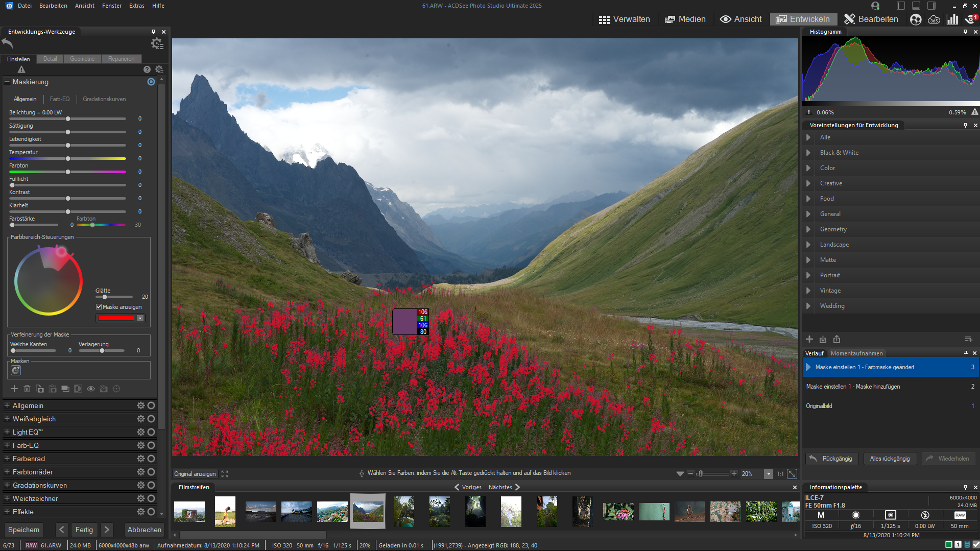Screen dimensions: 980x551
Task: Expand the Gradationskurven section
Action: pyautogui.click(x=7, y=485)
